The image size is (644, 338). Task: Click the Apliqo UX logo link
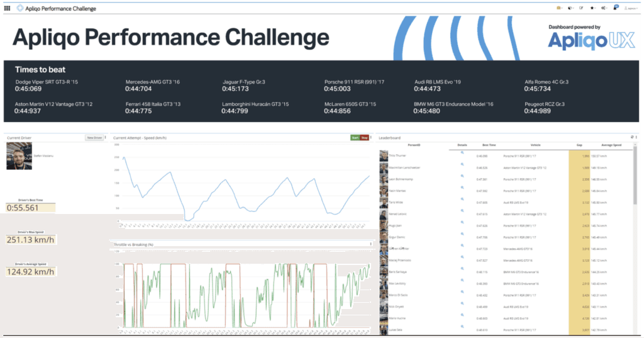click(591, 40)
